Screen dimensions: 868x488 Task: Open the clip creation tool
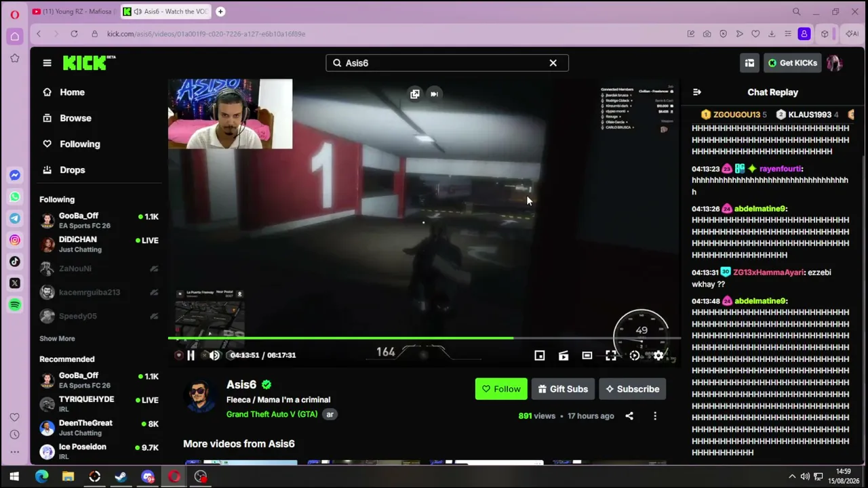click(564, 355)
